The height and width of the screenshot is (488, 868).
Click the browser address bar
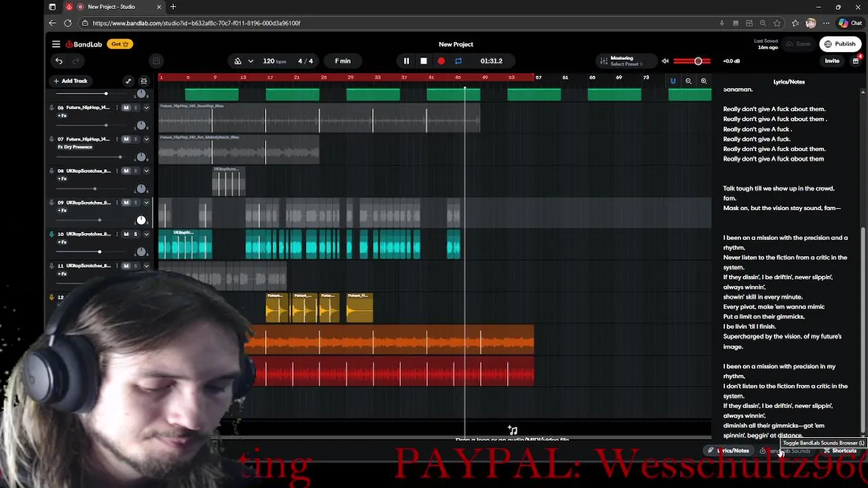coord(400,23)
